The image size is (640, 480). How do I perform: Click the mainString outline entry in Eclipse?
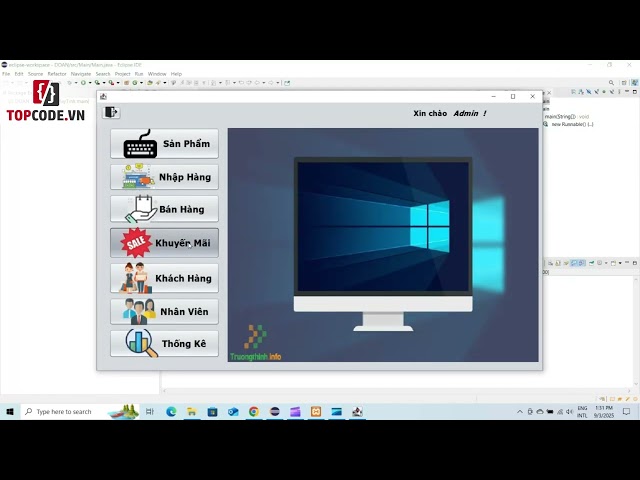[x=567, y=117]
